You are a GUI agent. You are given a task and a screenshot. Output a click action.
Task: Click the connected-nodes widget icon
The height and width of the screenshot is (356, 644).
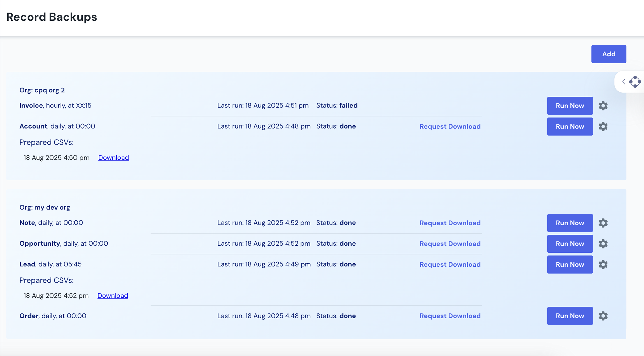coord(634,82)
